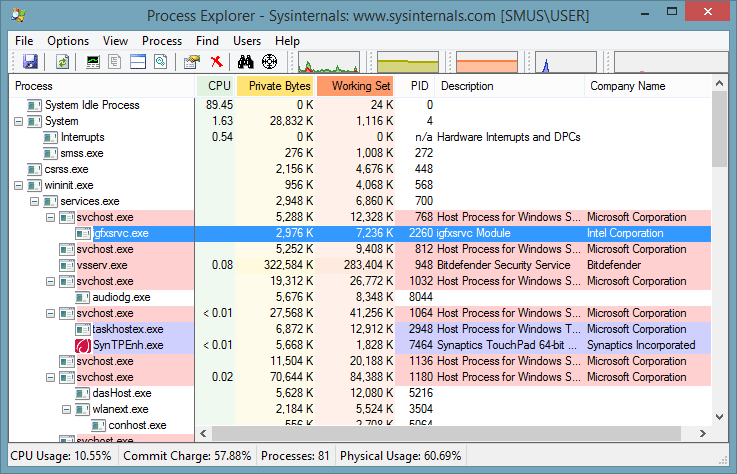Viewport: 737px width, 474px height.
Task: Click the orange physical memory graph
Action: [486, 62]
